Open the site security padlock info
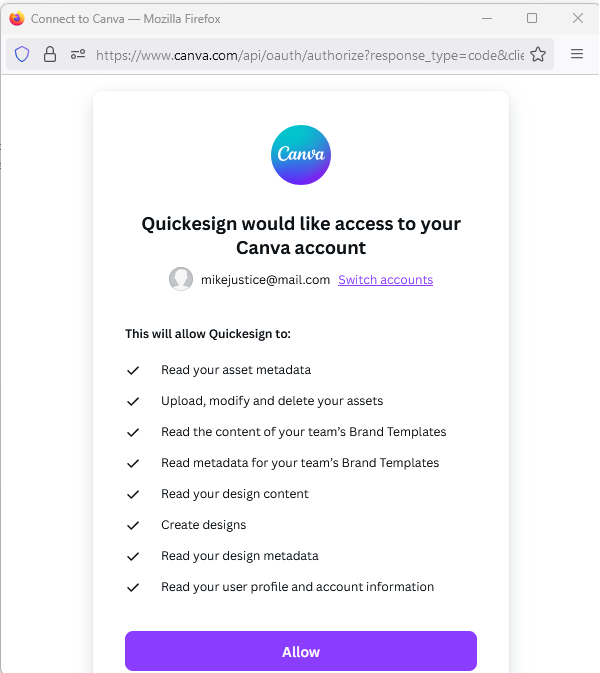 pos(50,55)
